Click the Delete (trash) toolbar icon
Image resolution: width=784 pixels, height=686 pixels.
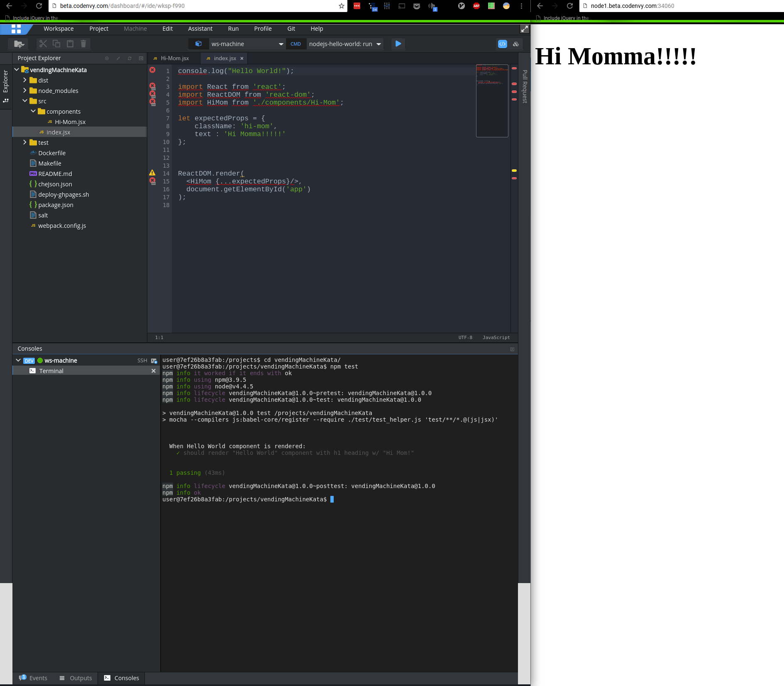coord(84,44)
